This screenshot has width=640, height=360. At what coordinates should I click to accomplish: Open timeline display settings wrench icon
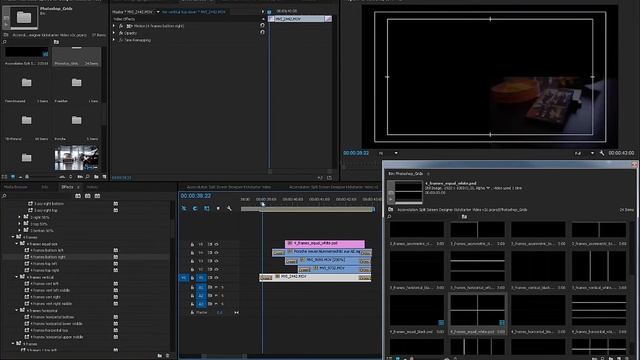pos(229,208)
